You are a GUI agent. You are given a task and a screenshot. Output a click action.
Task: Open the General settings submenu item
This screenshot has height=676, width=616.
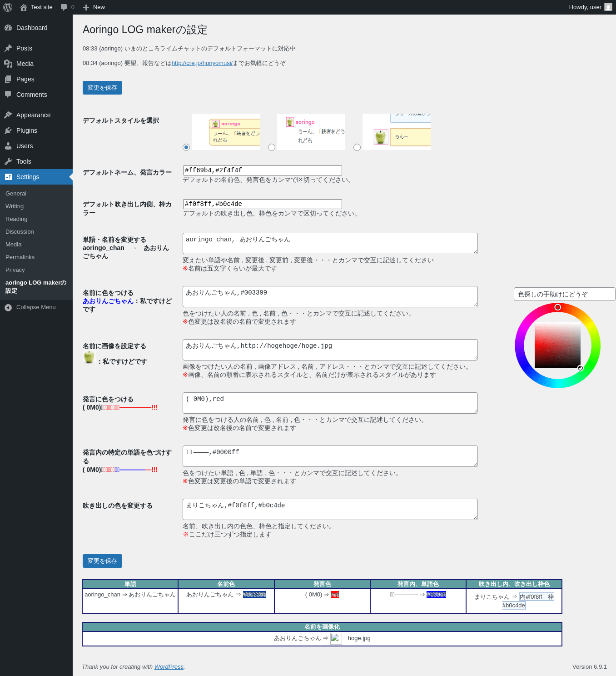coord(16,194)
